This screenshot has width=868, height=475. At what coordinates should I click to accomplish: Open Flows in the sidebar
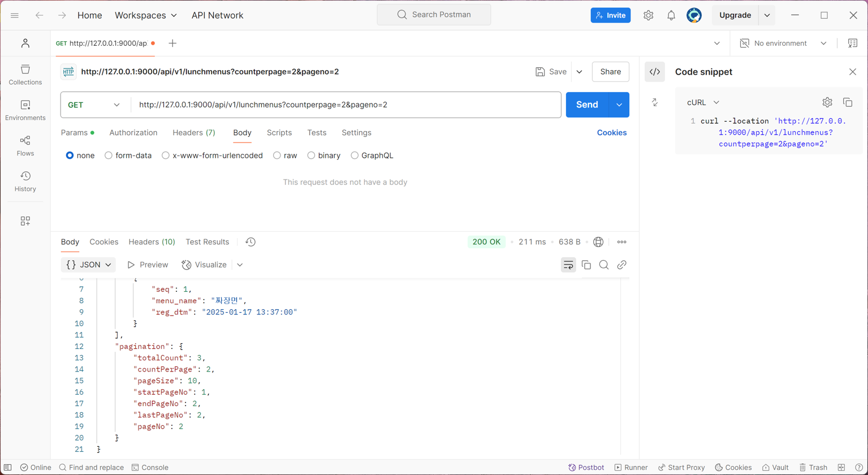point(25,146)
